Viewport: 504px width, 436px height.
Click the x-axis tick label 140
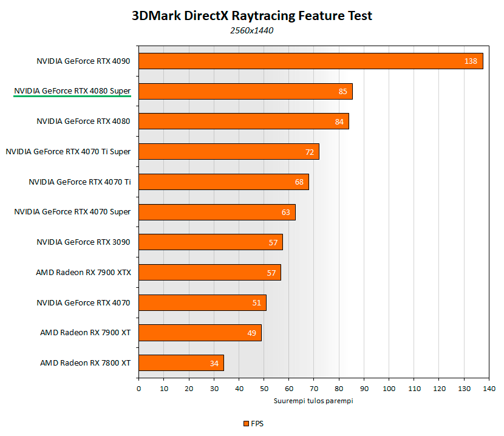click(x=489, y=389)
